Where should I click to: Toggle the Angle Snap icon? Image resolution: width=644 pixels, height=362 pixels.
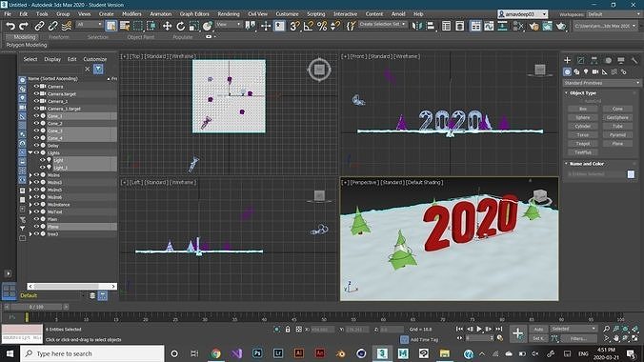click(x=308, y=26)
